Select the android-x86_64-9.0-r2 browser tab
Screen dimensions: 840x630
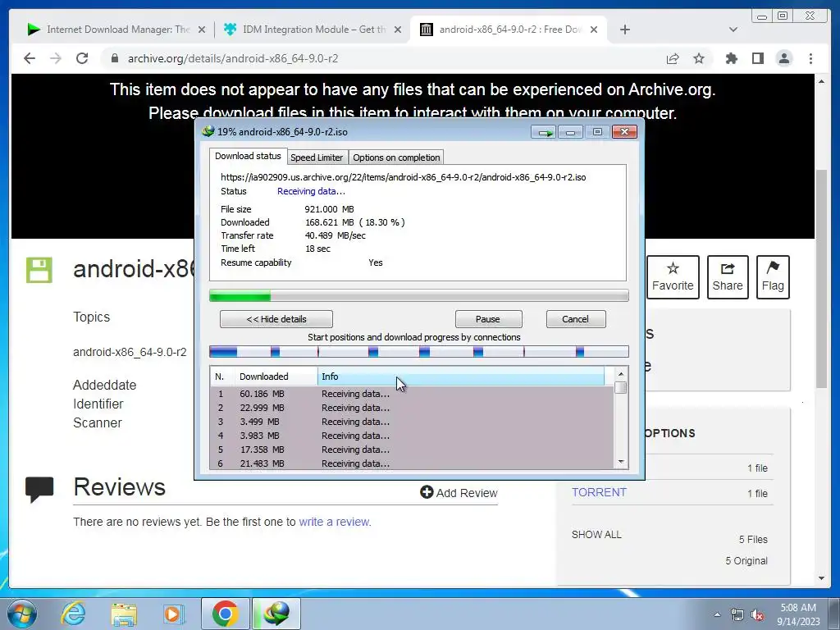pyautogui.click(x=509, y=30)
